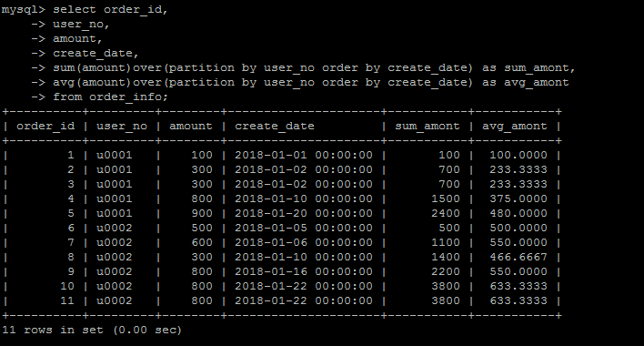Click the user_no column header
Image resolution: width=644 pixels, height=346 pixels.
click(122, 127)
